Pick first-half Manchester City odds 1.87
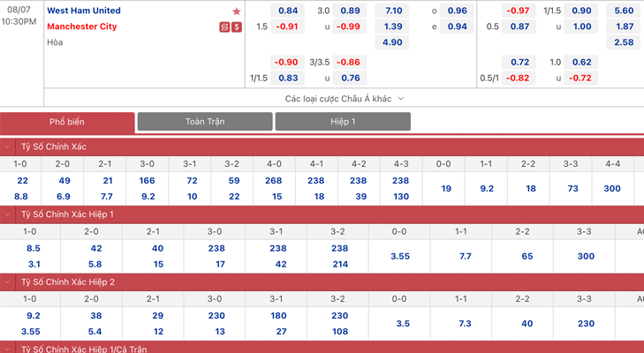The height and width of the screenshot is (353, 644). (x=624, y=26)
